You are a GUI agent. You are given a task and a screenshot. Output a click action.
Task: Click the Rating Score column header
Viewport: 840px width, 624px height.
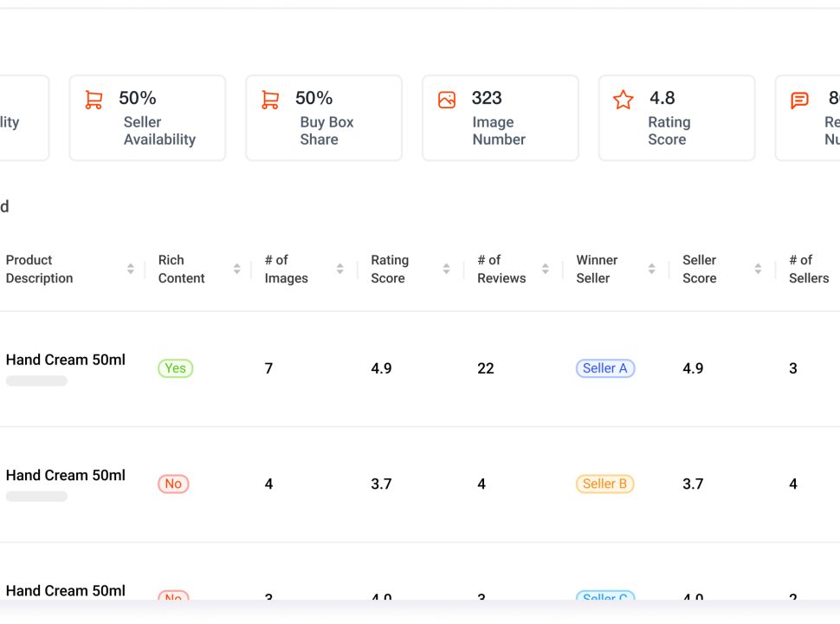390,270
